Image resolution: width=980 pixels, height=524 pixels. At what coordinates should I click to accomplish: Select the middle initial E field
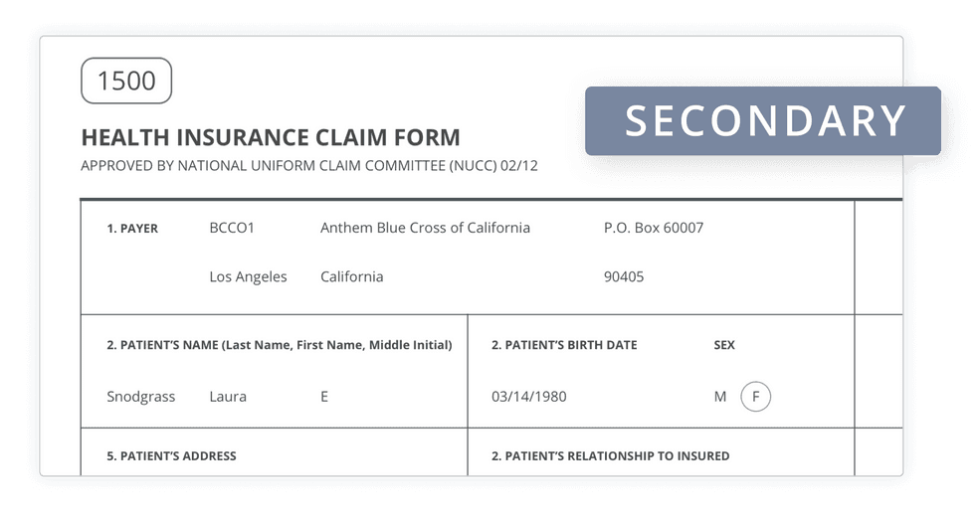click(324, 397)
